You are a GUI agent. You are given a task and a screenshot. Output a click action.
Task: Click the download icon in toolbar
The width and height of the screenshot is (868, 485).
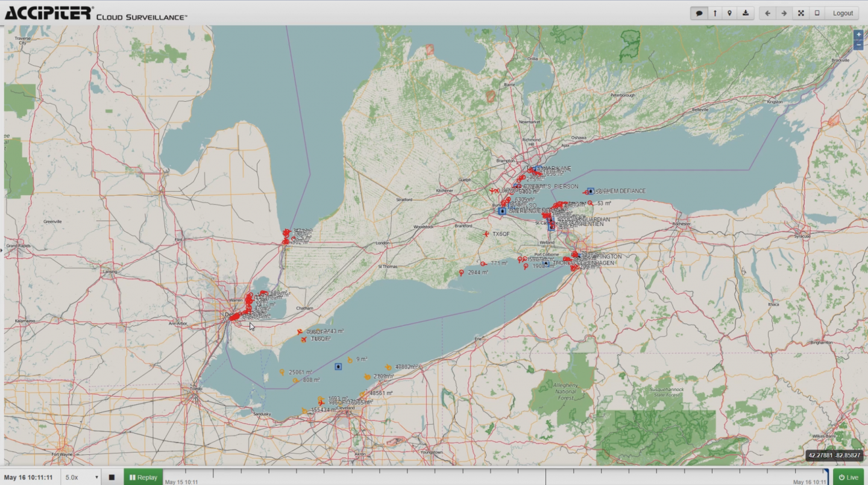point(746,13)
